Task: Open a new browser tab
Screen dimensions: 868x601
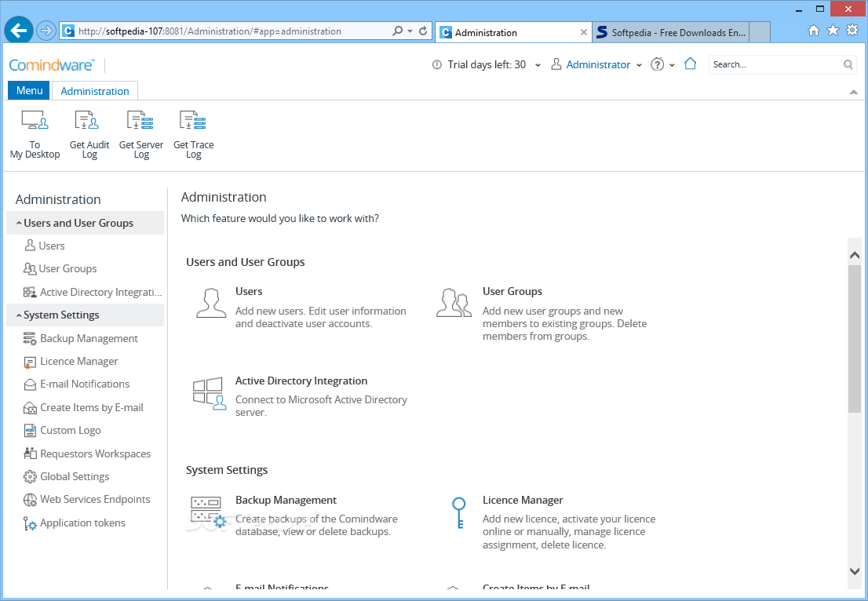Action: coord(760,32)
